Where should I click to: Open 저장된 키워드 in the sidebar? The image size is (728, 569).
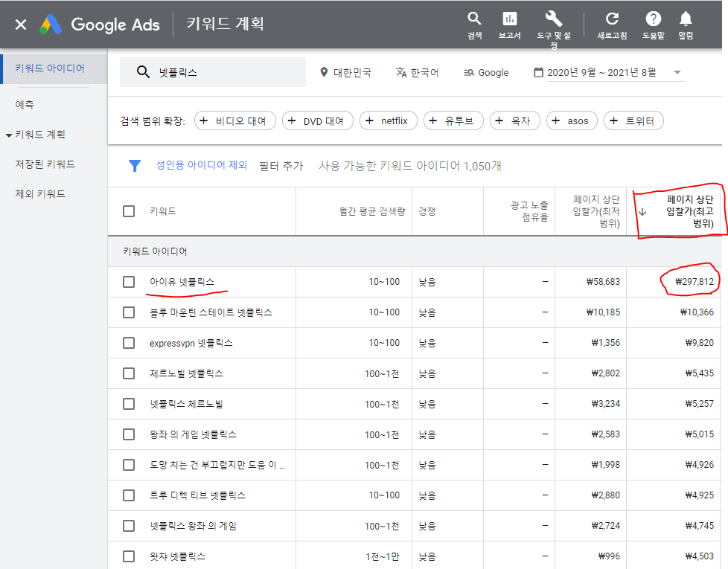point(45,164)
